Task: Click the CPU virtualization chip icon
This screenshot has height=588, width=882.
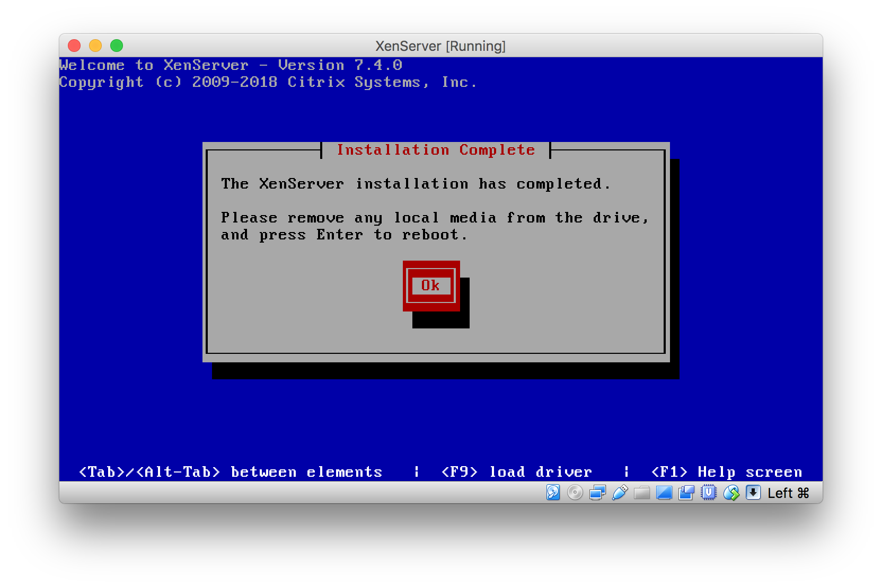Action: (709, 493)
